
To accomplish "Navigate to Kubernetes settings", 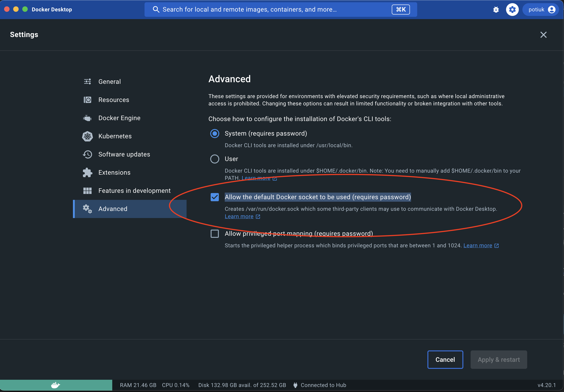I will pyautogui.click(x=115, y=136).
